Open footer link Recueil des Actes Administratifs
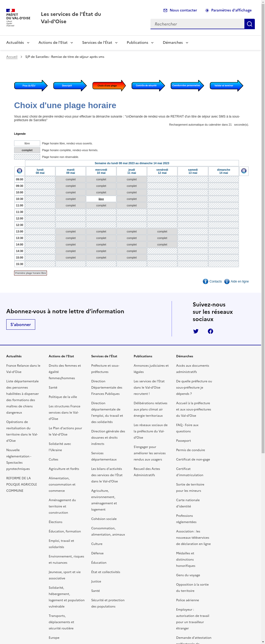This screenshot has width=265, height=644. coord(147,472)
